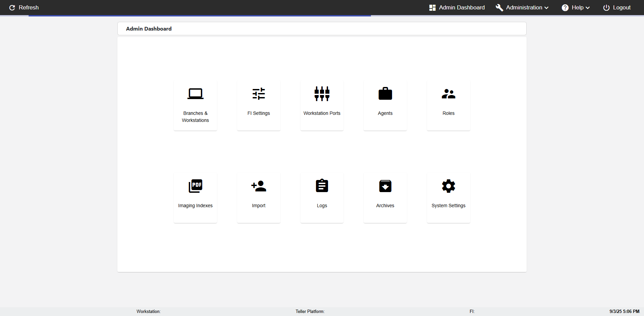
Task: Click the FI Settings label
Action: click(259, 113)
